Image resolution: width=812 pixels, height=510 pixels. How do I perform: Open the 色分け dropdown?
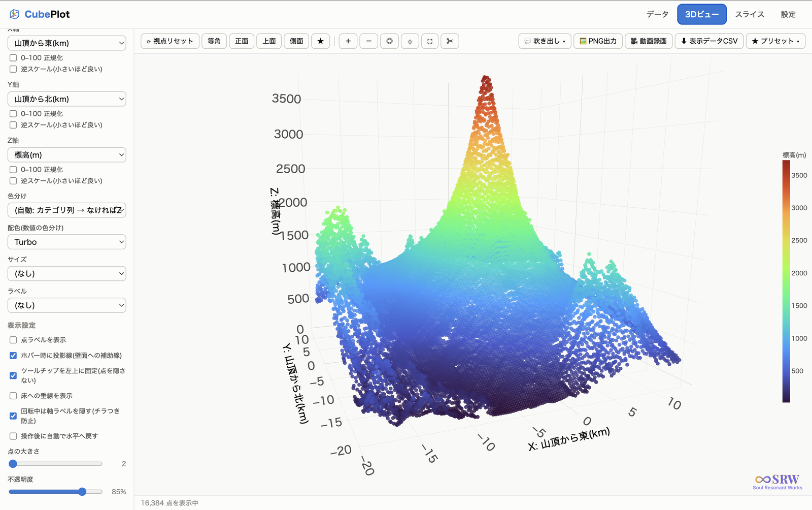pyautogui.click(x=67, y=210)
